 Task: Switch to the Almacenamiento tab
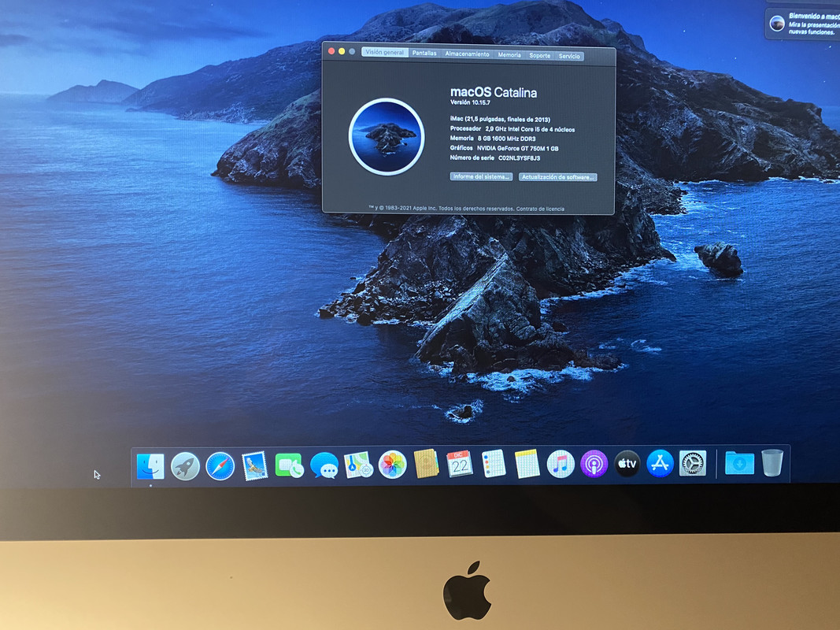coord(467,54)
